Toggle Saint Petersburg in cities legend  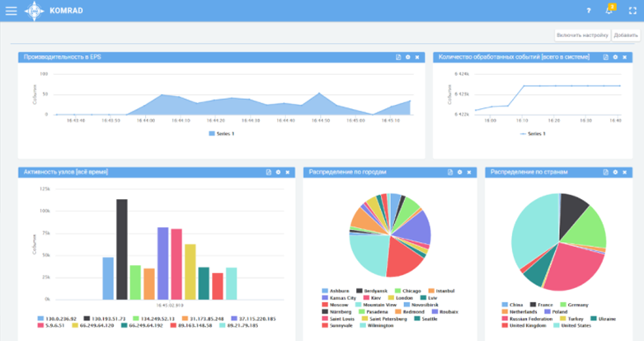[x=384, y=319]
